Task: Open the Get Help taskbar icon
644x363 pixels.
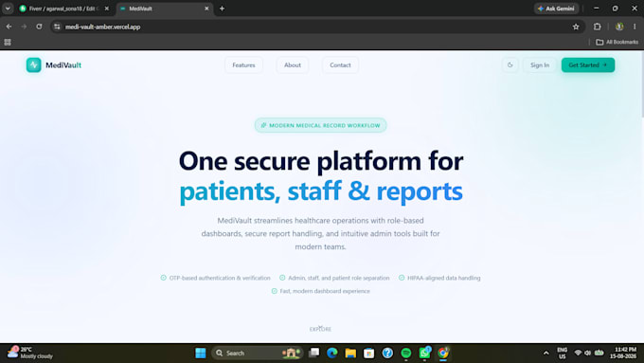Action: click(387, 353)
